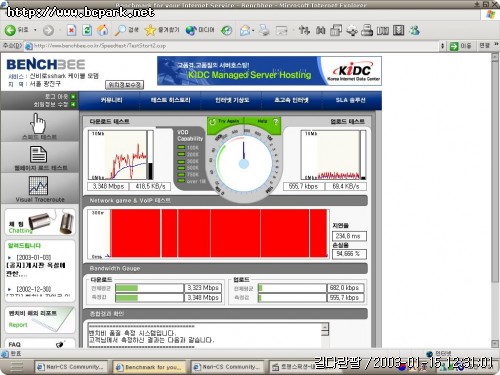
Task: Click the member info edit link
Action: click(x=54, y=104)
